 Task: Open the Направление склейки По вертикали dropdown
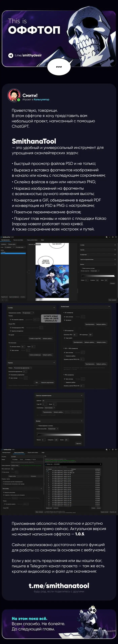pyautogui.click(x=28, y=313)
